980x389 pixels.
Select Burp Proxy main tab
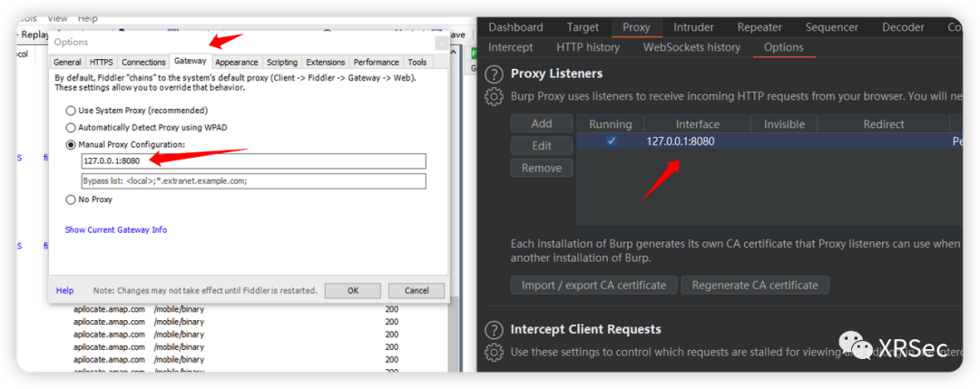(636, 27)
